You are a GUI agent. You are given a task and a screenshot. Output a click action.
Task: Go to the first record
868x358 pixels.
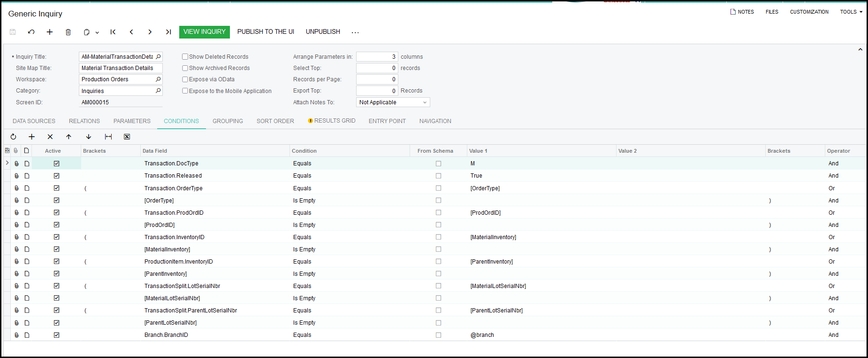pos(113,32)
